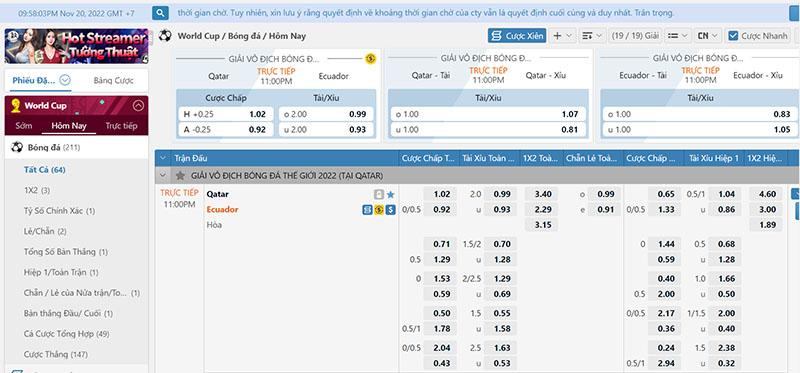Open the sort order dropdown
Screen dimensions: 800x373
tap(592, 36)
